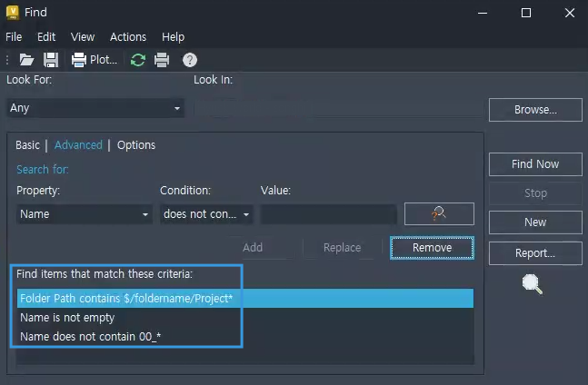Click the property value lookup icon button
The height and width of the screenshot is (385, 588).
pos(439,214)
